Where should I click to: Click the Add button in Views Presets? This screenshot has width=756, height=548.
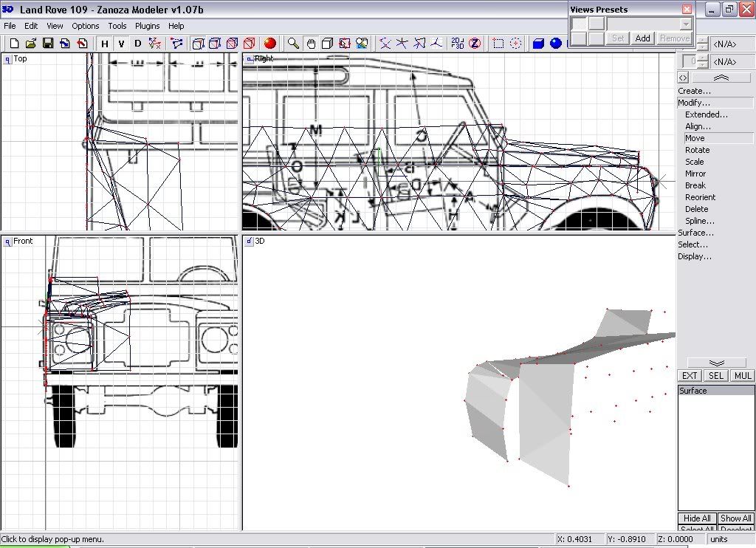click(x=642, y=38)
